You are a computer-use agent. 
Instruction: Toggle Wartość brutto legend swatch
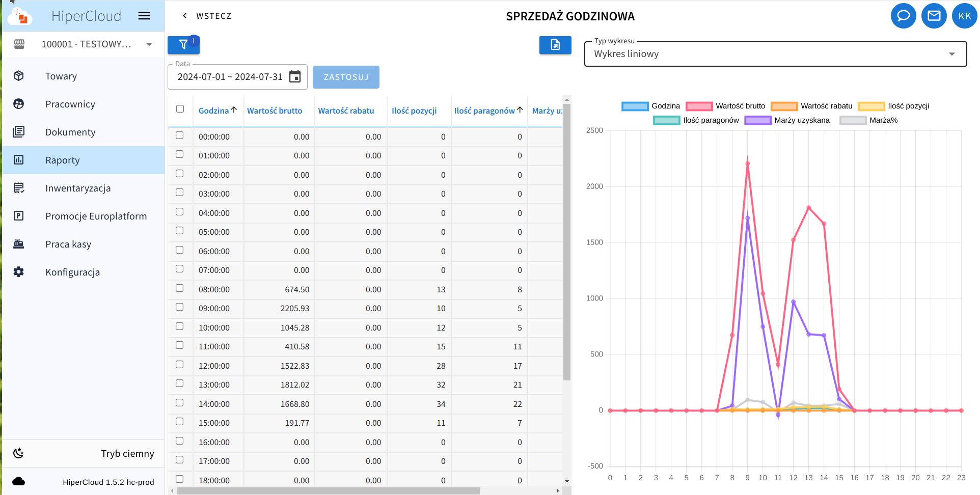[699, 106]
